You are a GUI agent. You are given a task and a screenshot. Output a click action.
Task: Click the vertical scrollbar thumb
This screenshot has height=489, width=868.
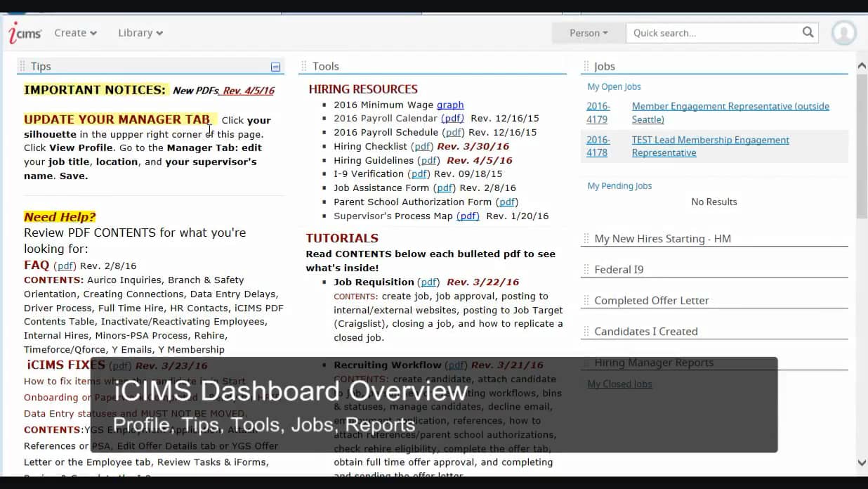(x=862, y=146)
